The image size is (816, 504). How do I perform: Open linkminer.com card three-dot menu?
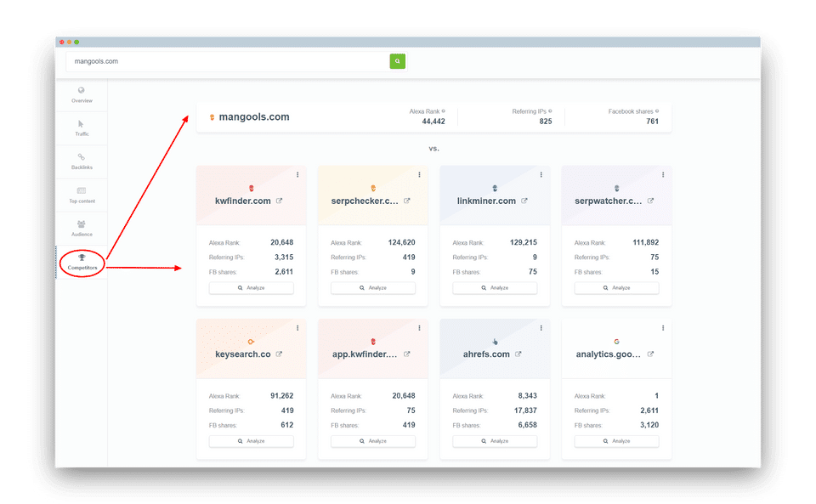coord(541,175)
